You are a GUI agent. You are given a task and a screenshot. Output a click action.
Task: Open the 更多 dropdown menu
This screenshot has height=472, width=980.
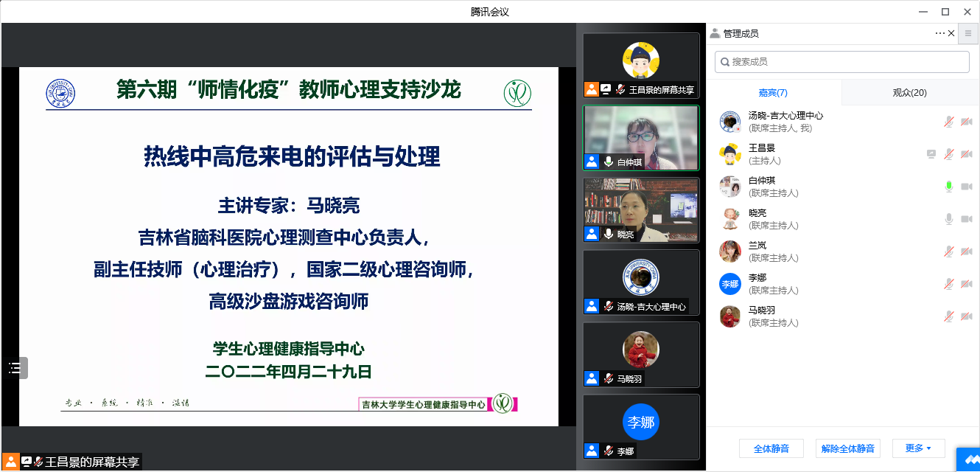918,448
